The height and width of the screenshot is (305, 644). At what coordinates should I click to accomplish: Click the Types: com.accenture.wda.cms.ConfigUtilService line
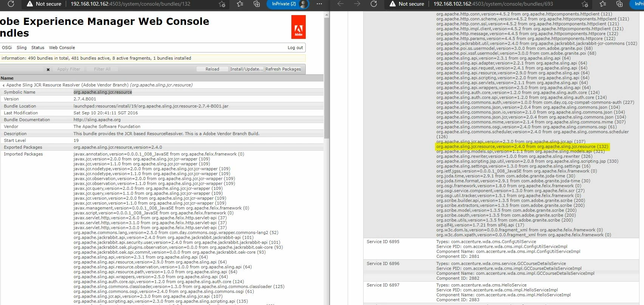click(x=486, y=242)
